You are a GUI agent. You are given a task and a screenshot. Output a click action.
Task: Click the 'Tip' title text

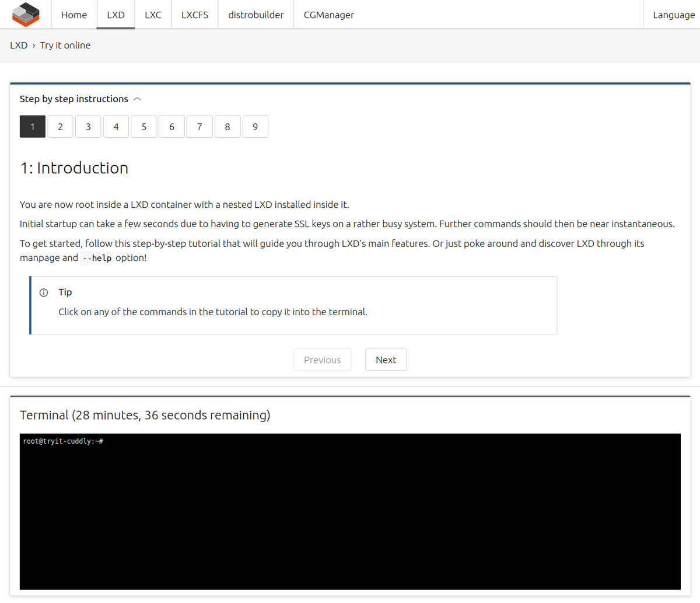(65, 292)
